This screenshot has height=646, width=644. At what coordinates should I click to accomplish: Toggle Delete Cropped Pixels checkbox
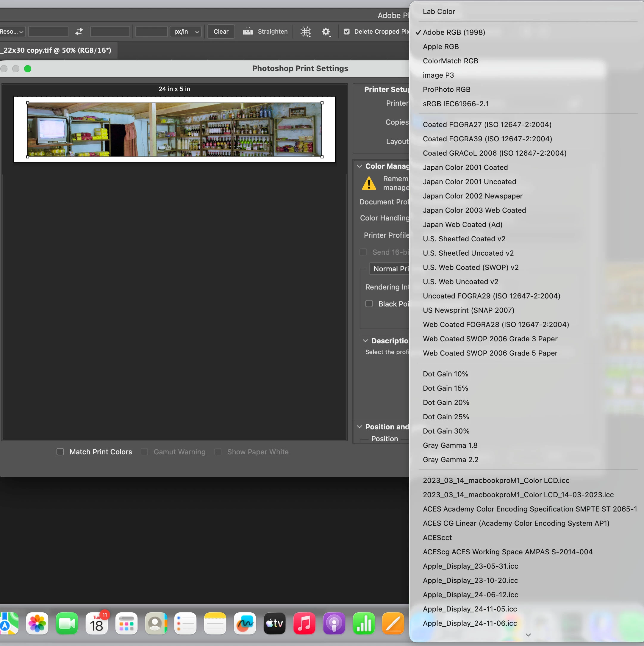[x=347, y=32]
